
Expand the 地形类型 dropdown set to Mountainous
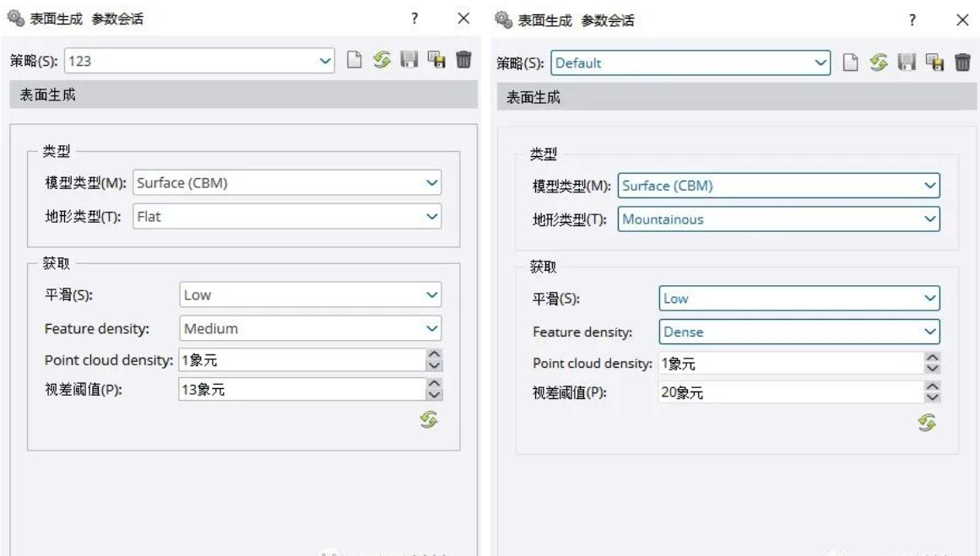tap(931, 219)
